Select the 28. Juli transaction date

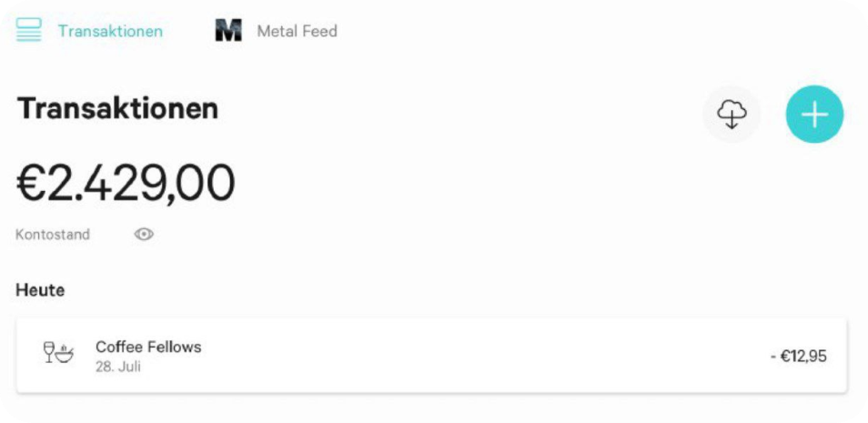(118, 367)
